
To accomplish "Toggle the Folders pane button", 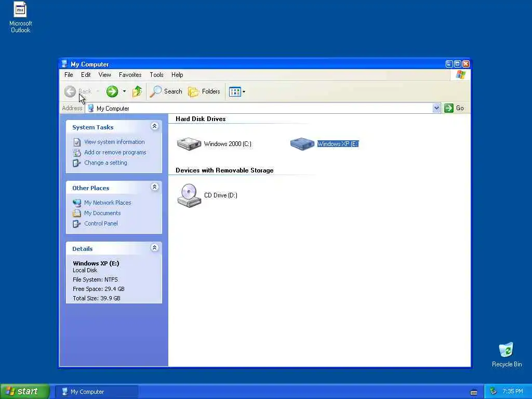I will pyautogui.click(x=204, y=91).
